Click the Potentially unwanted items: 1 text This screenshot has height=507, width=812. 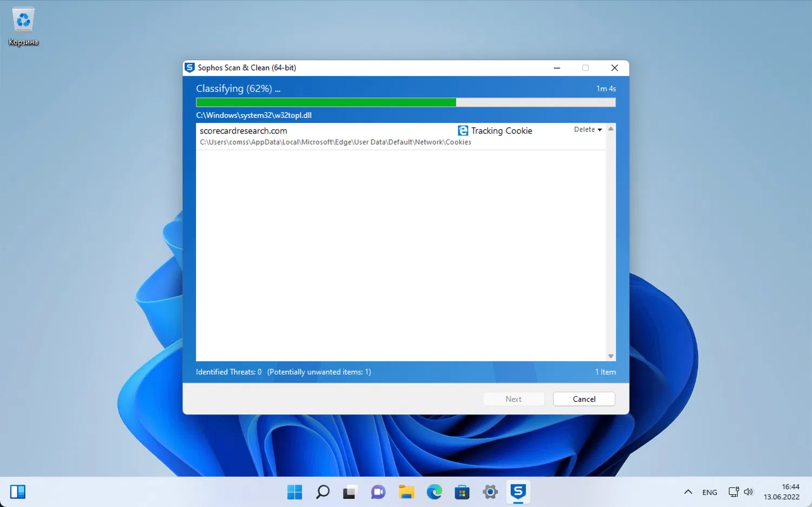tap(319, 372)
